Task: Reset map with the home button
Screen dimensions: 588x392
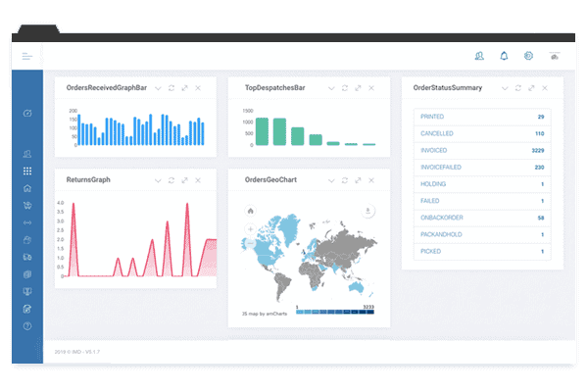Action: click(251, 211)
